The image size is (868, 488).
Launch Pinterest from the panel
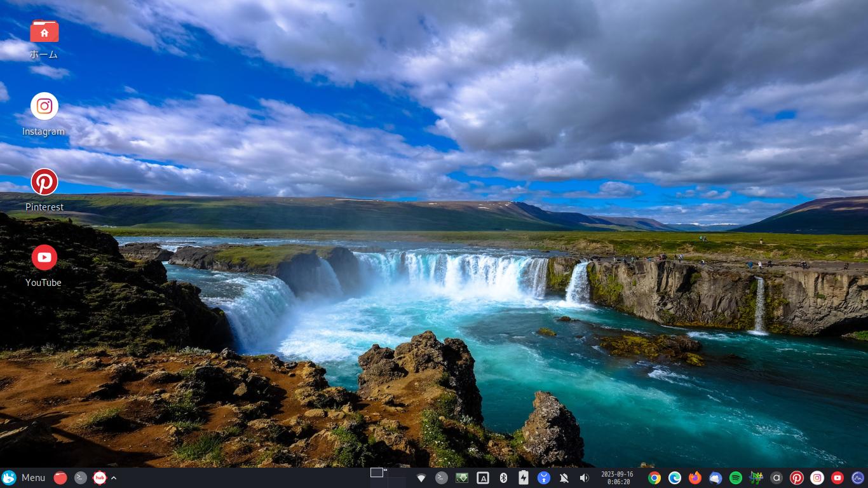(797, 478)
